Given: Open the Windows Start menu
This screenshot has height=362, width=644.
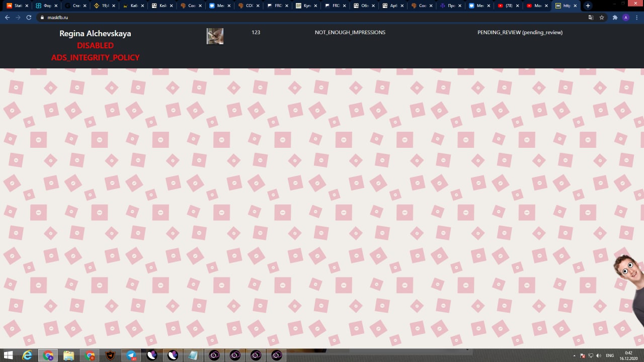Looking at the screenshot, I should click(x=8, y=355).
